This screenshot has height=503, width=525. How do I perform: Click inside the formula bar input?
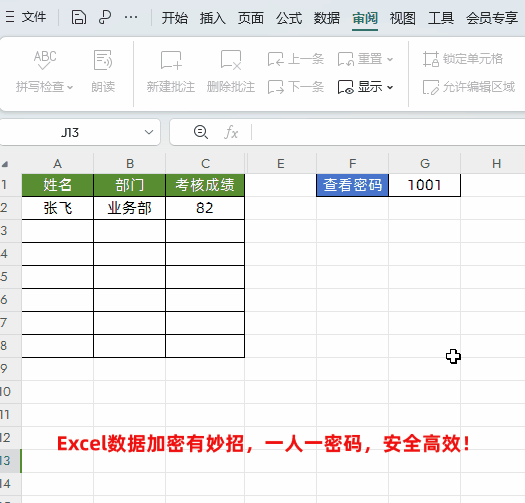pyautogui.click(x=388, y=132)
